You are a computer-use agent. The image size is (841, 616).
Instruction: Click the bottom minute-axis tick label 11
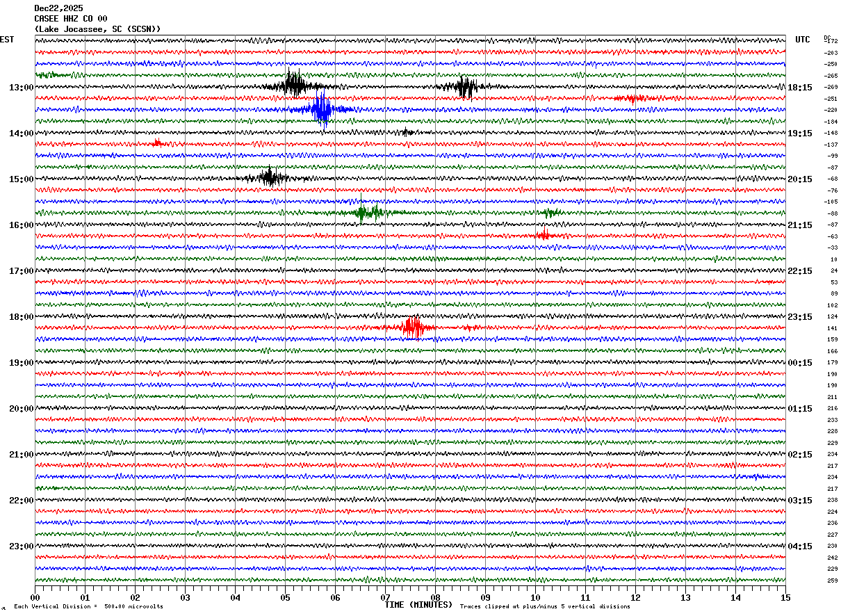coord(585,597)
